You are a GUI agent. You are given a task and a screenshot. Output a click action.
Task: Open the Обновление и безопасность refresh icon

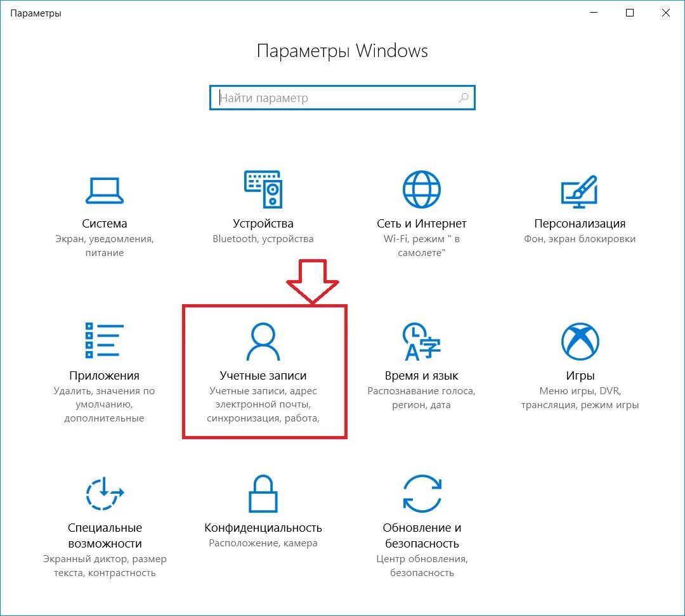422,493
